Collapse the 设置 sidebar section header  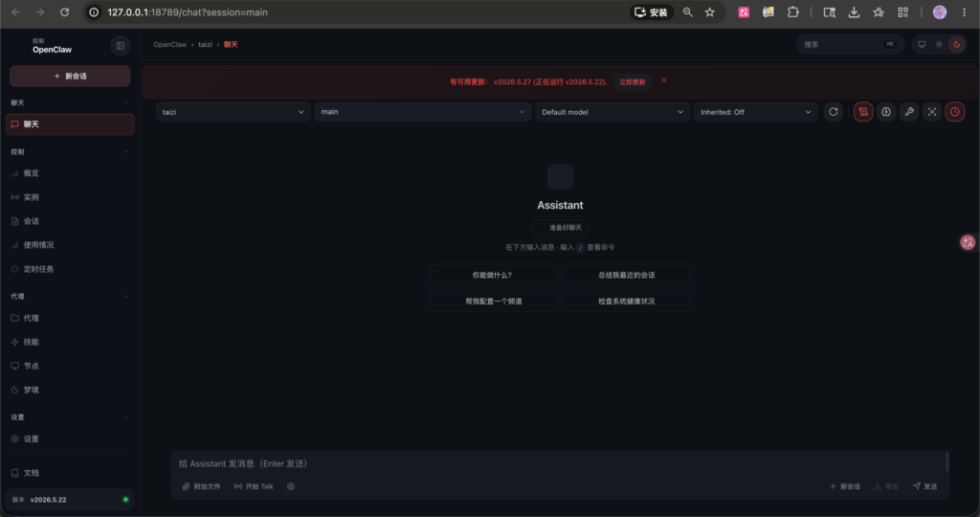70,417
